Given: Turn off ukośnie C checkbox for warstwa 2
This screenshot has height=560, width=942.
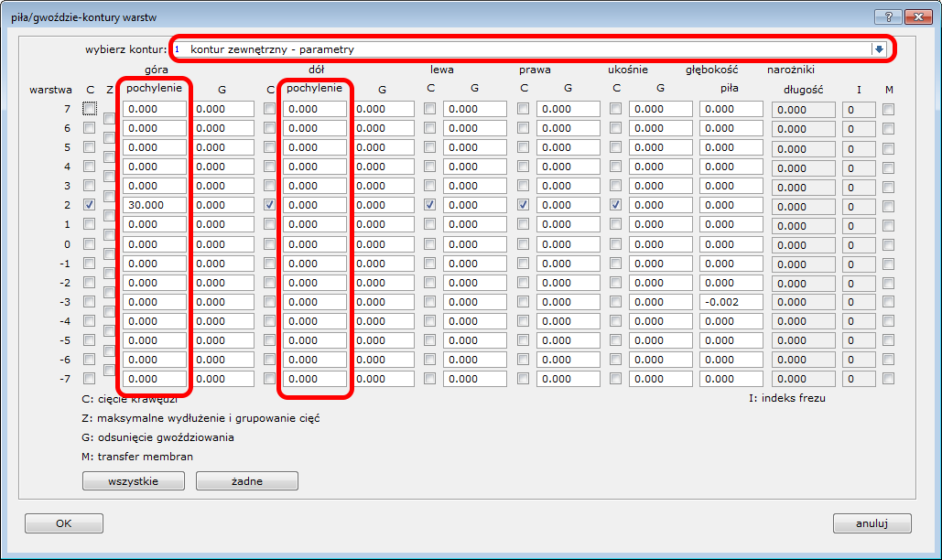Looking at the screenshot, I should pos(616,205).
